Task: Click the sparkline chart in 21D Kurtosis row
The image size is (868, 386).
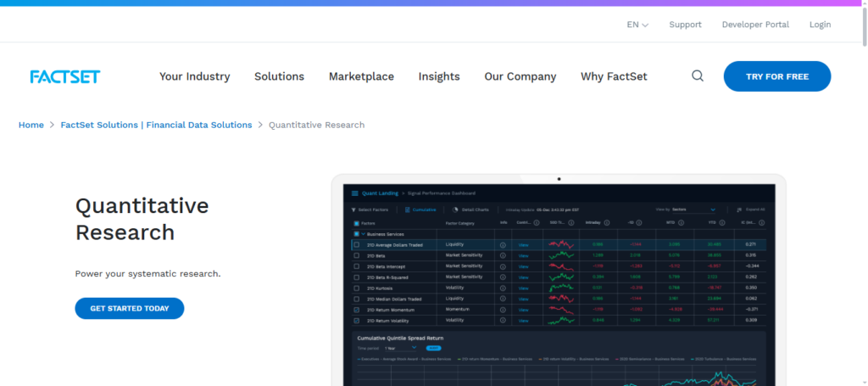Action: 561,288
